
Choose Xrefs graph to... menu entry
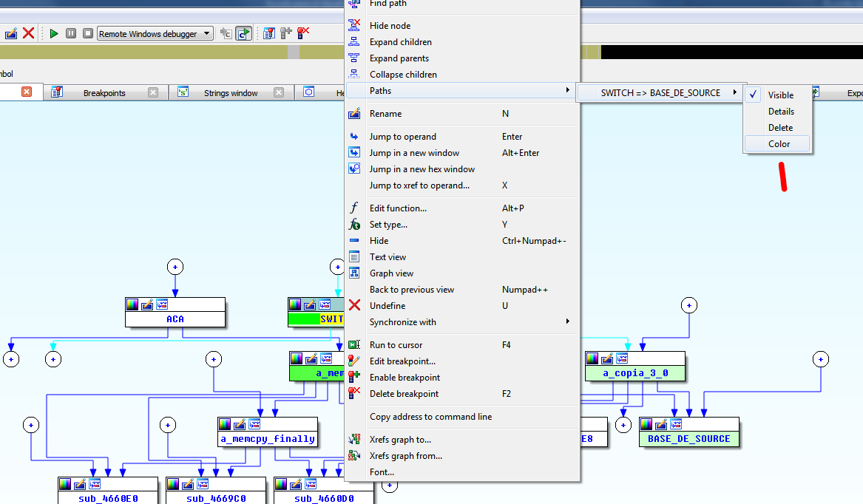(400, 440)
